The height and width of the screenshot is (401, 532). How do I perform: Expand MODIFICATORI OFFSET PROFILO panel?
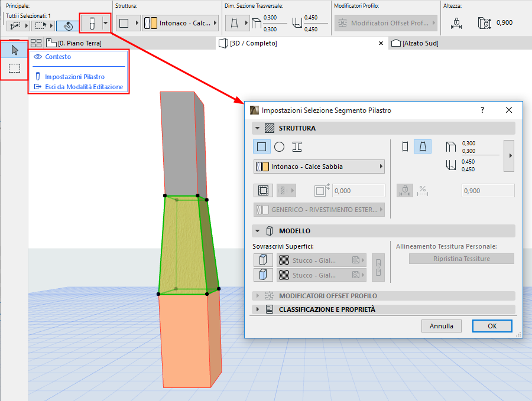[x=258, y=296]
